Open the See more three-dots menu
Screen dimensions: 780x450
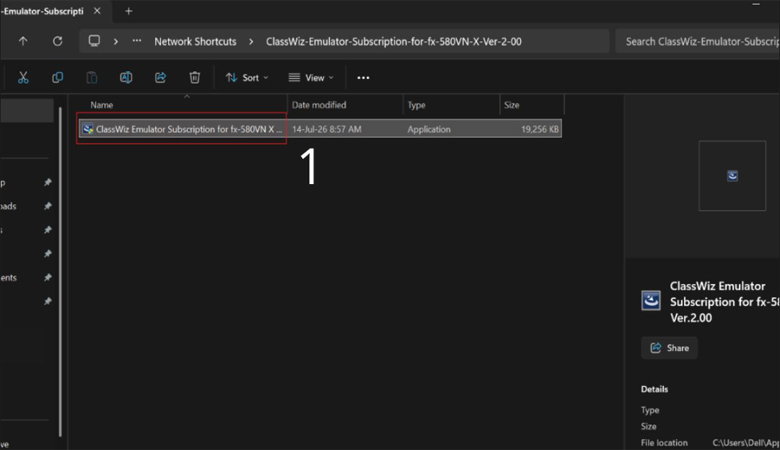(363, 78)
